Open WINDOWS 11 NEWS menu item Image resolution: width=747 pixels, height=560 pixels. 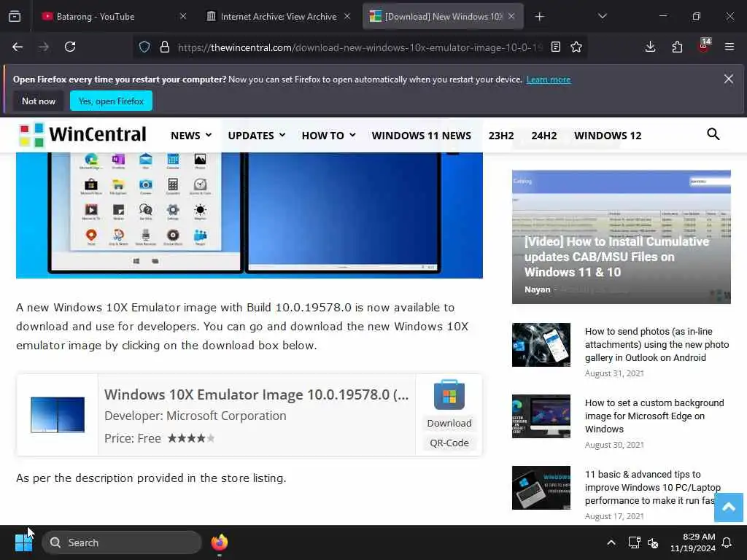(x=422, y=135)
